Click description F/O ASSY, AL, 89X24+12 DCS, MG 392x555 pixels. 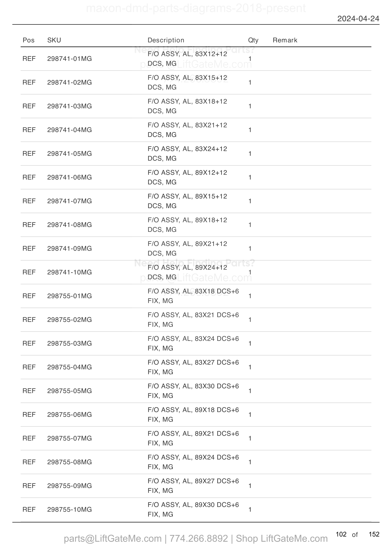point(187,272)
